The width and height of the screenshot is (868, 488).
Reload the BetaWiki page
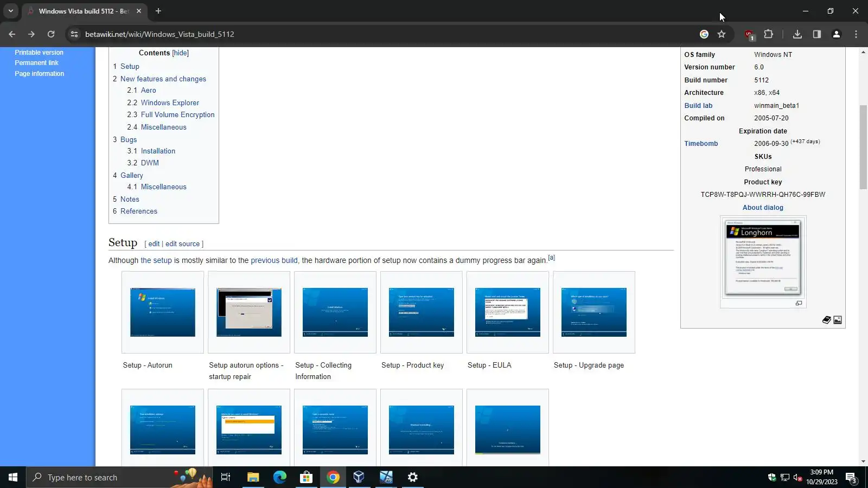tap(51, 34)
